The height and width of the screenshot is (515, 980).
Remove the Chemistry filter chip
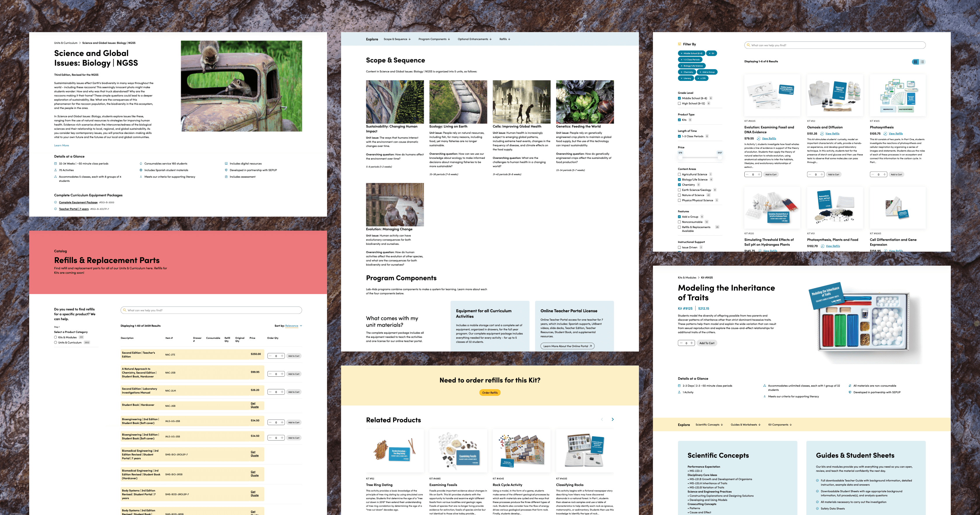[681, 72]
